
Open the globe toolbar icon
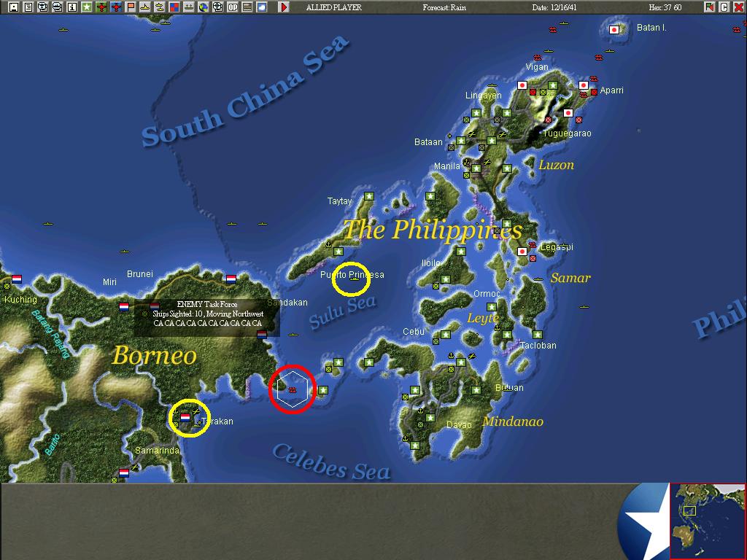click(204, 7)
